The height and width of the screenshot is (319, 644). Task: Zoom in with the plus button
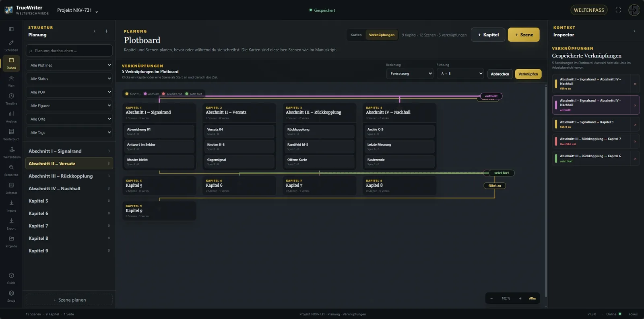tap(520, 298)
